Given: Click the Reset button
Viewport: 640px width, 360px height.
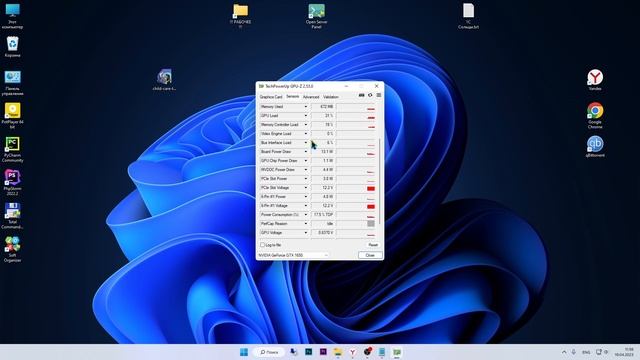Looking at the screenshot, I should tap(373, 245).
